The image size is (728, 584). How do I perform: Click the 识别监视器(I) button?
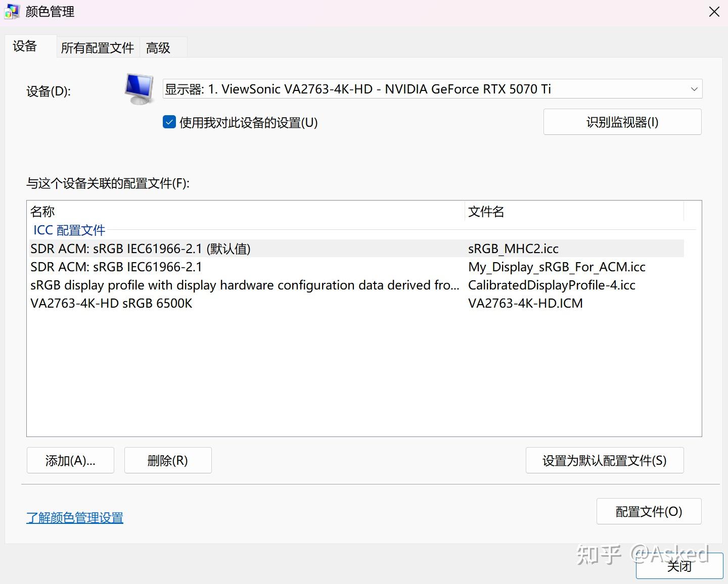(622, 122)
